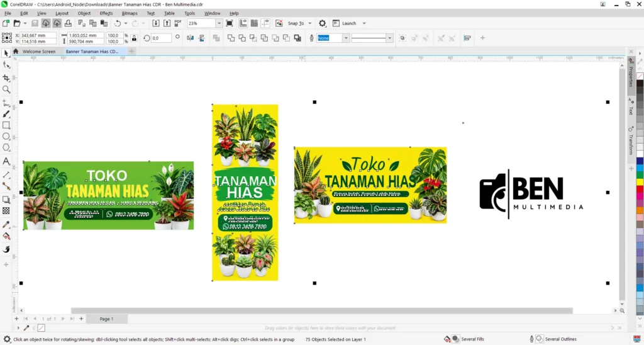Click the Several Fills indicator
The image size is (644, 345).
tap(464, 339)
